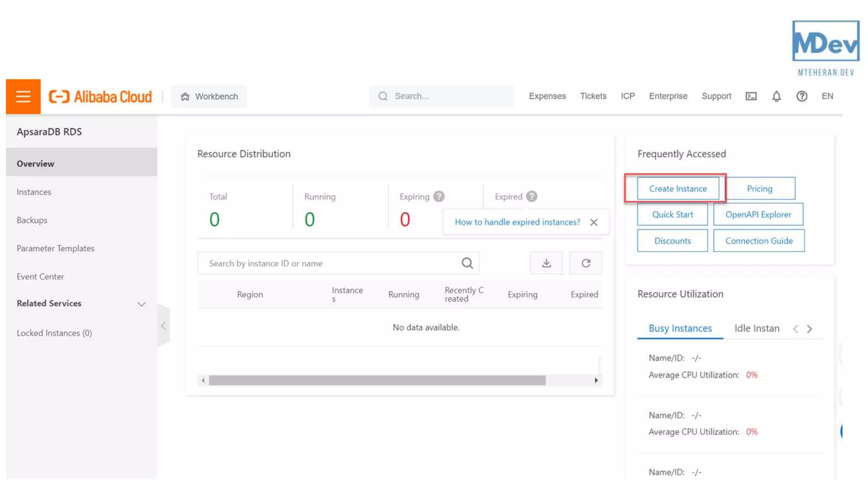
Task: Open the Expenses menu
Action: 547,96
